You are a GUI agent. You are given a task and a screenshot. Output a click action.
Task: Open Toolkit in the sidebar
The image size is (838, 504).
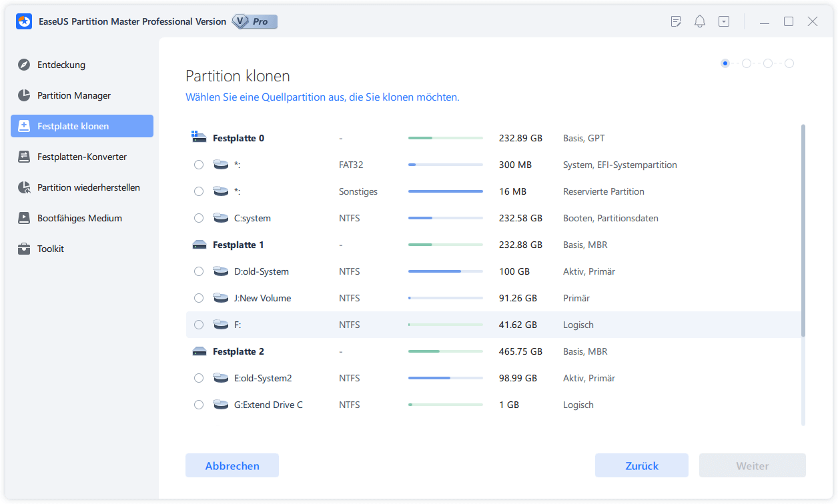[x=82, y=249]
